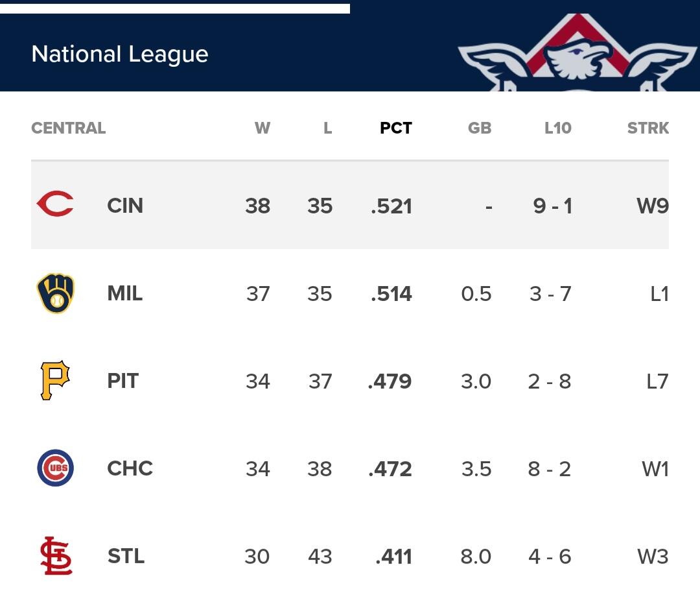
Task: Open the STL team link
Action: [126, 556]
